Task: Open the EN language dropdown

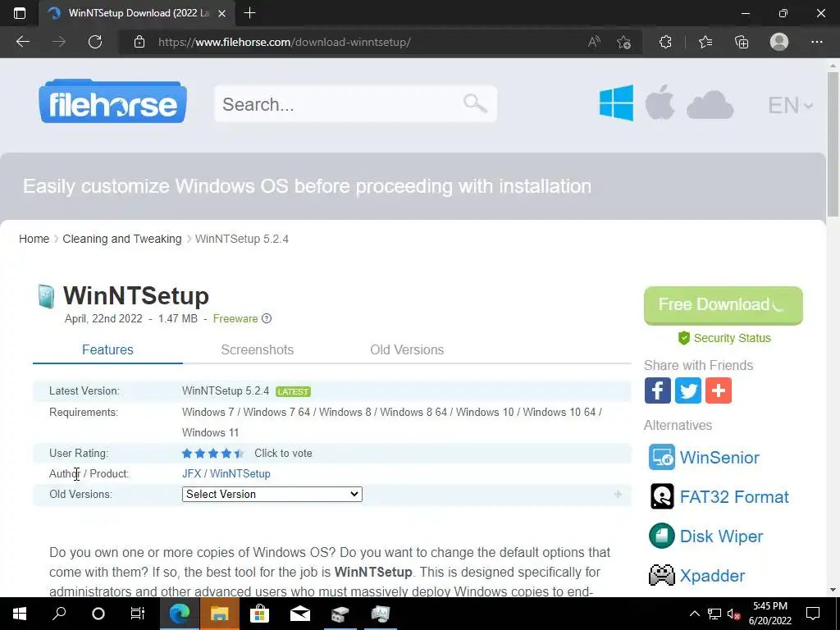Action: coord(790,105)
